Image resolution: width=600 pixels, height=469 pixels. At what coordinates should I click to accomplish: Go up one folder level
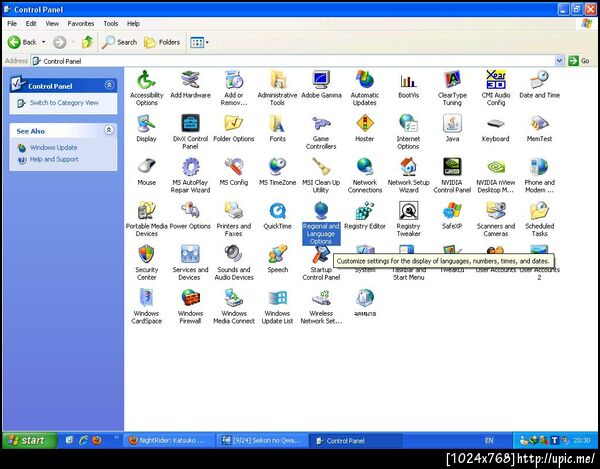point(87,42)
